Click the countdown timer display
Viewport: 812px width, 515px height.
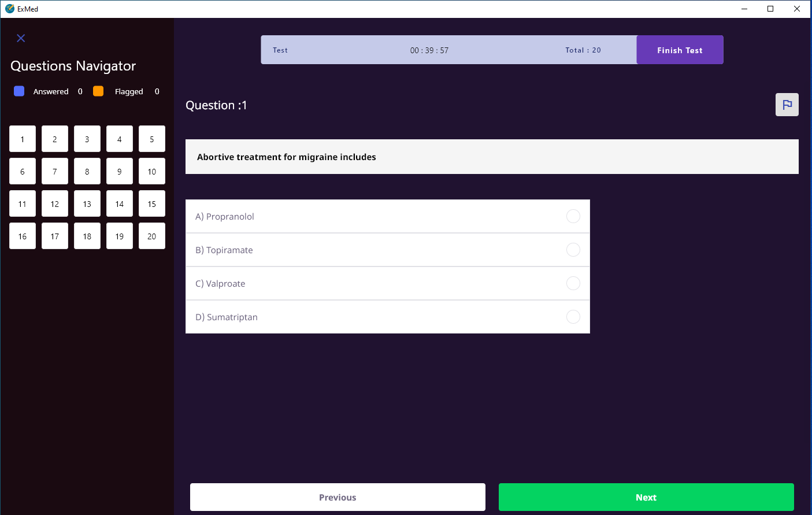429,50
